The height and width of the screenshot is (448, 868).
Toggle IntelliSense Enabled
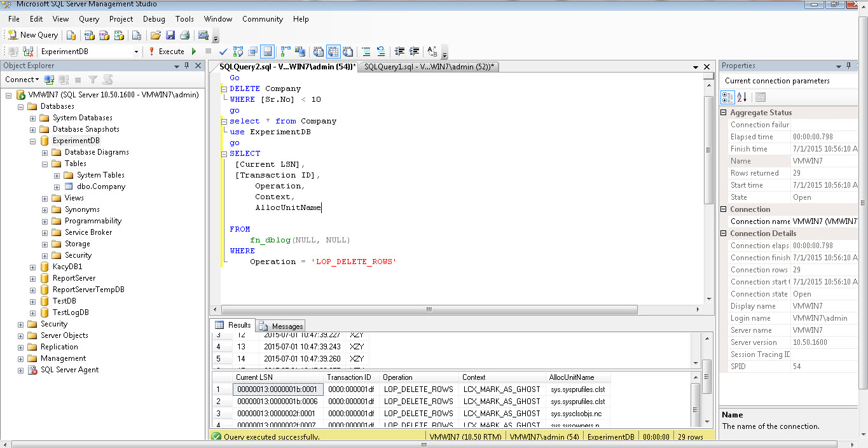click(267, 52)
